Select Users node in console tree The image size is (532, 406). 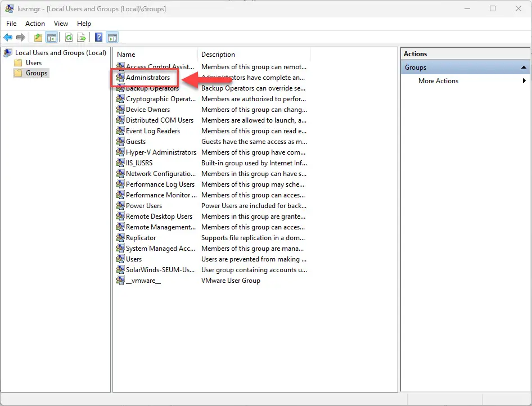pyautogui.click(x=34, y=63)
